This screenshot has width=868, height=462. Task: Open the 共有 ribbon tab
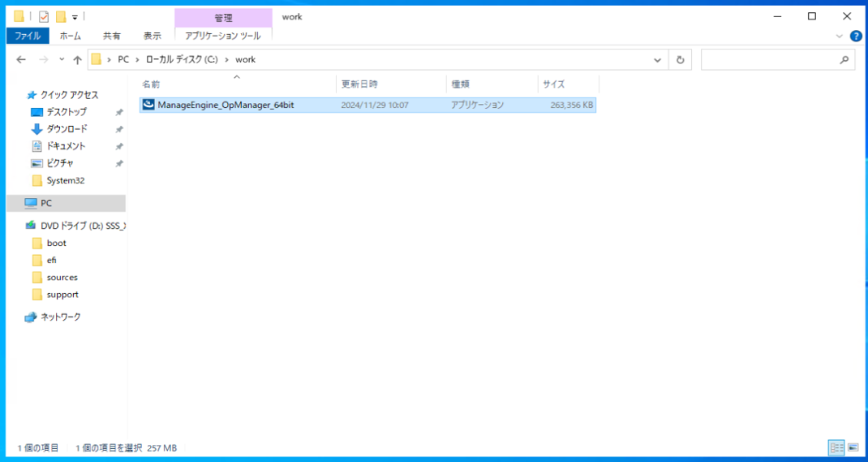click(111, 36)
